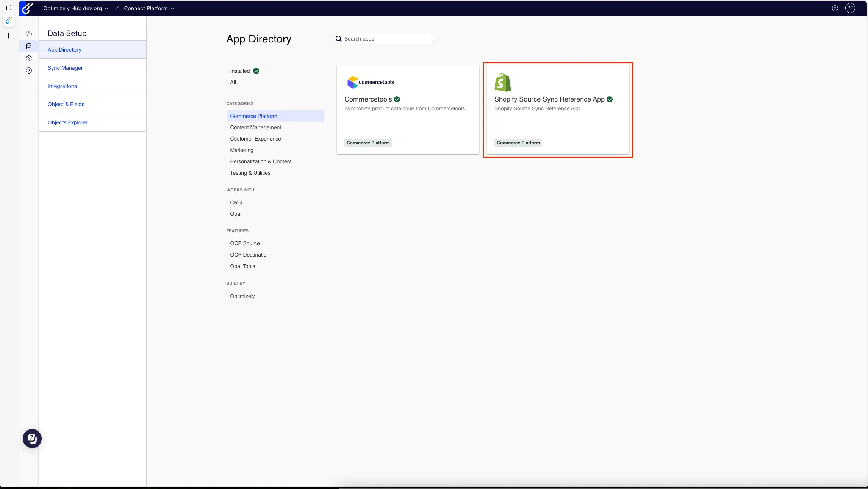The width and height of the screenshot is (868, 489).
Task: Open Sync Manager in the side menu
Action: point(92,68)
